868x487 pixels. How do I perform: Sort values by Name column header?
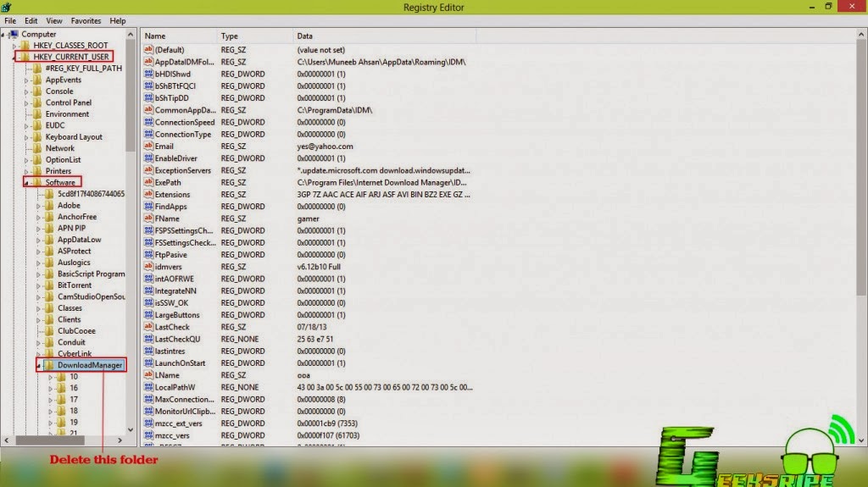click(x=178, y=36)
